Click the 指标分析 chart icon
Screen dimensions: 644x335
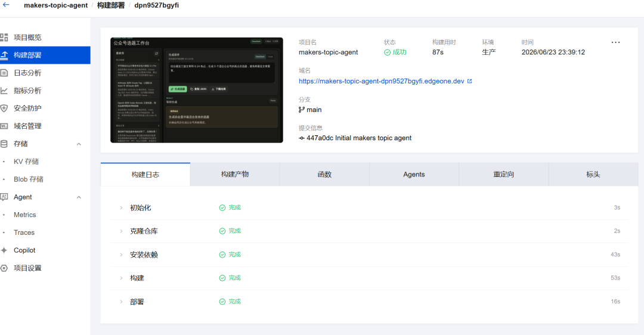click(4, 91)
